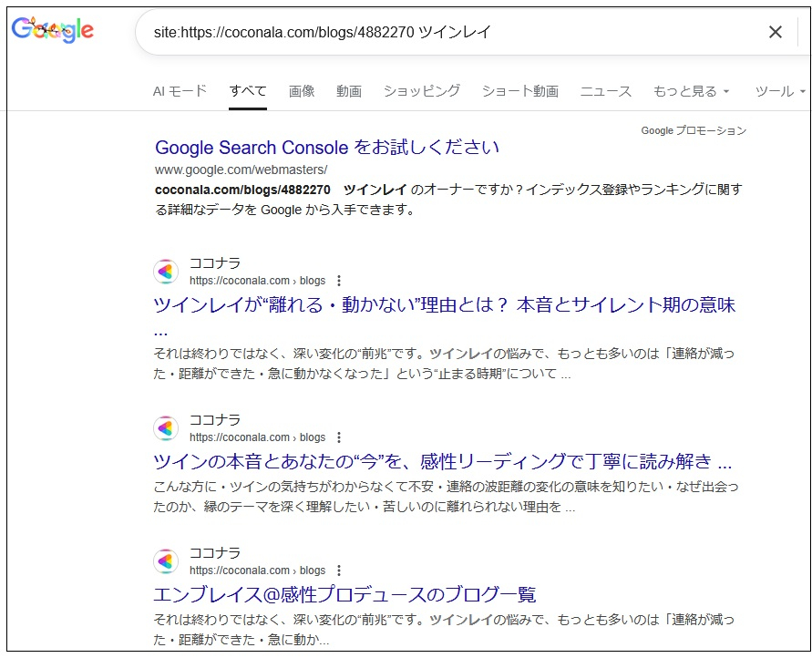
Task: Click the Google logo
Action: click(x=53, y=30)
